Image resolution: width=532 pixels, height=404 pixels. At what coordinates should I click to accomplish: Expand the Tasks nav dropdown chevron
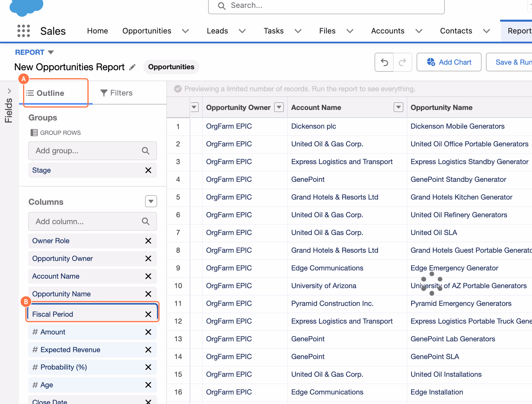(x=298, y=31)
